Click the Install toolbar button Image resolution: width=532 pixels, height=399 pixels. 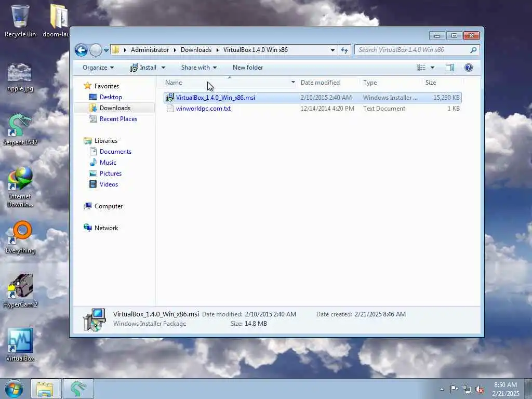pos(143,68)
